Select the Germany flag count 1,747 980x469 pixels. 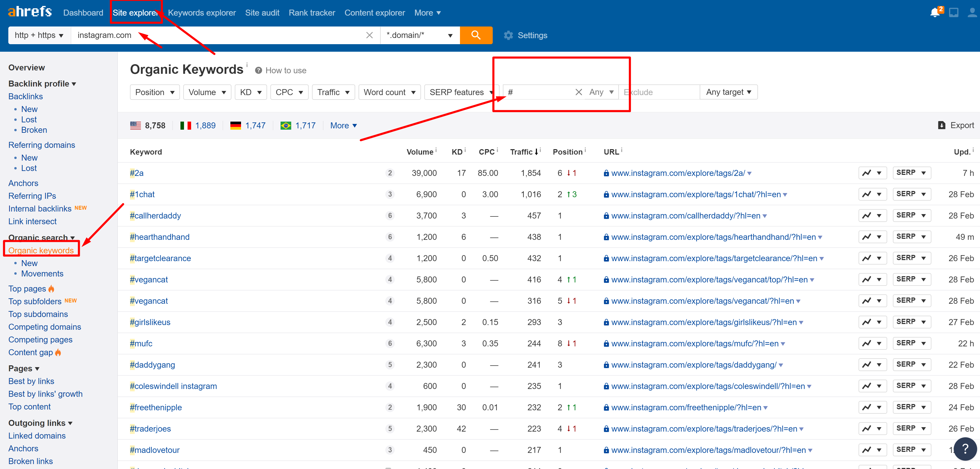pos(248,125)
